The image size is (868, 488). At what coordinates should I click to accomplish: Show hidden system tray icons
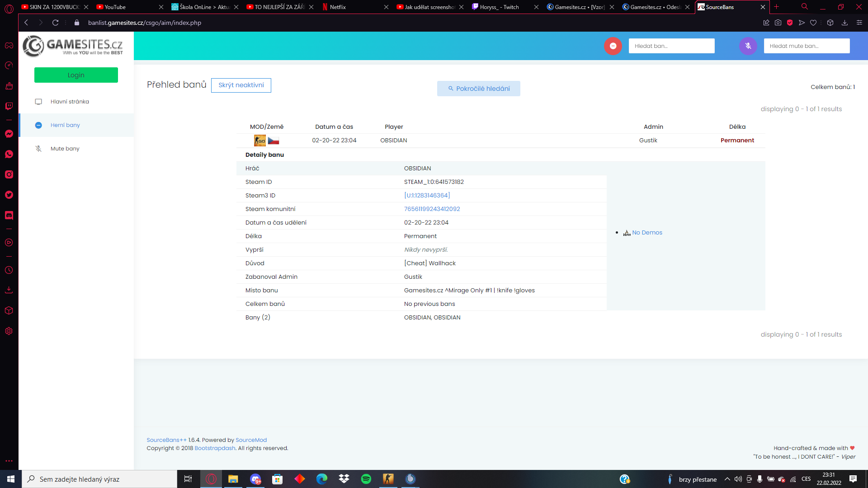pos(727,479)
